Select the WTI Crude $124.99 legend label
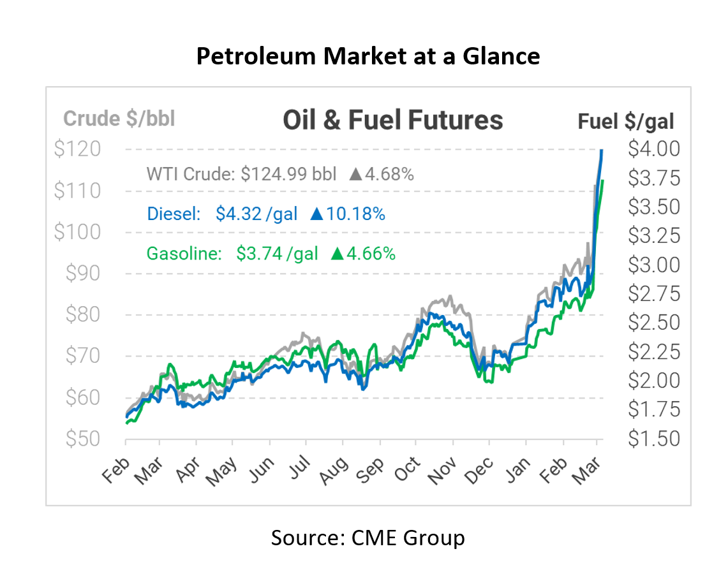 [x=241, y=174]
